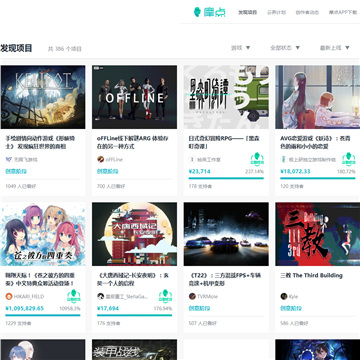This screenshot has width=360, height=360.
Task: Click the 237.14% funding percentage
Action: (x=254, y=172)
